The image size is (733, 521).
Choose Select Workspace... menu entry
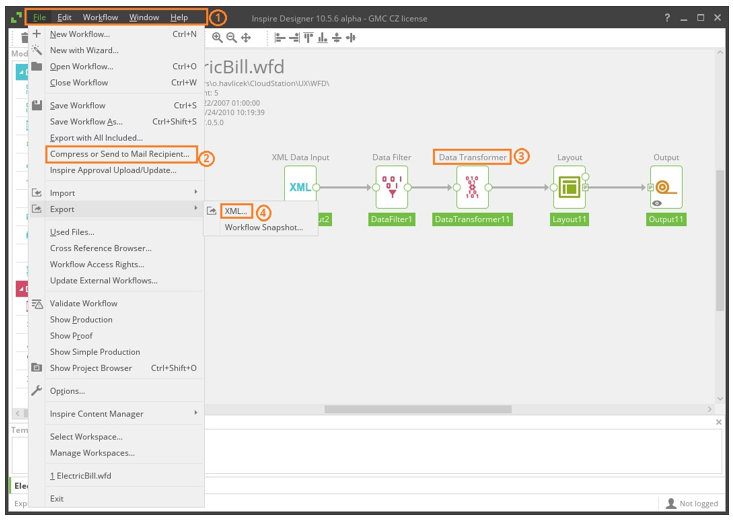pyautogui.click(x=116, y=437)
